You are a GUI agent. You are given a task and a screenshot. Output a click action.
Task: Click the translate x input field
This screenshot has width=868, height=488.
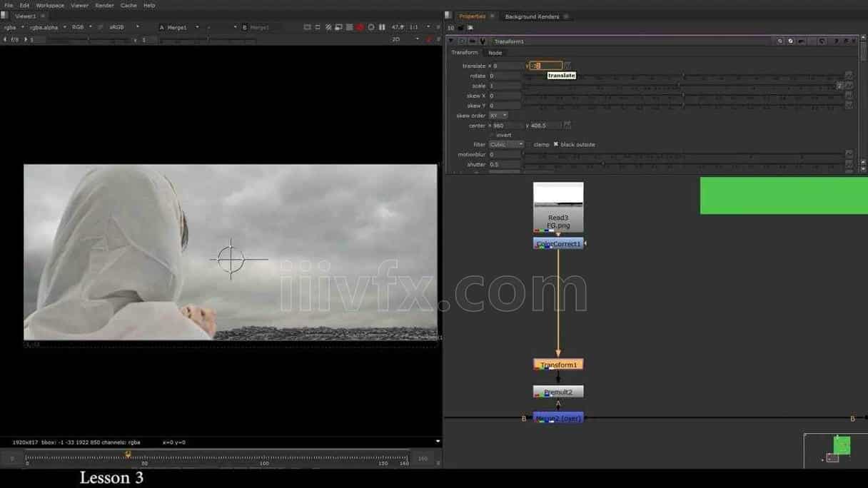coord(508,66)
